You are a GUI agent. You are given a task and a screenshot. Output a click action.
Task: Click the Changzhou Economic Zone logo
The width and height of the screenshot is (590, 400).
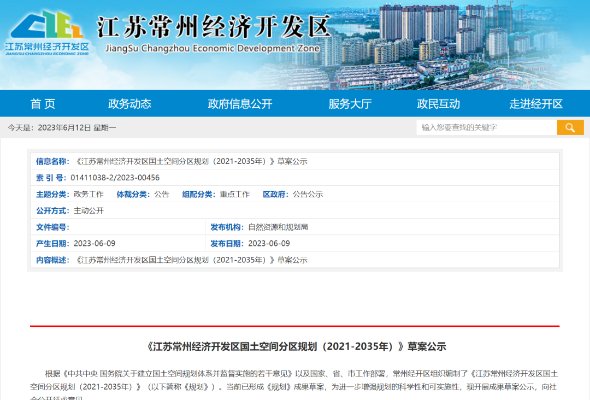[x=47, y=33]
